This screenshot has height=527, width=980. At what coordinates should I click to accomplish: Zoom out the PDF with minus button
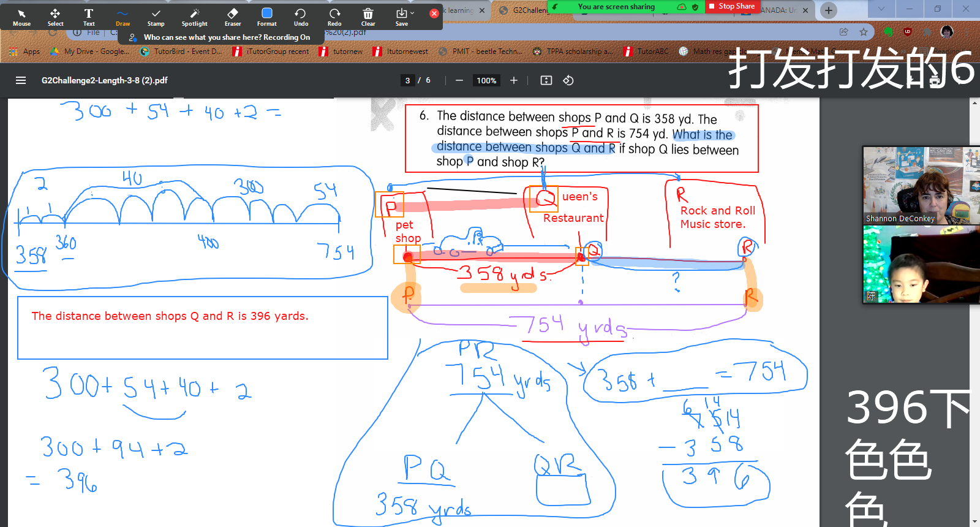(459, 80)
